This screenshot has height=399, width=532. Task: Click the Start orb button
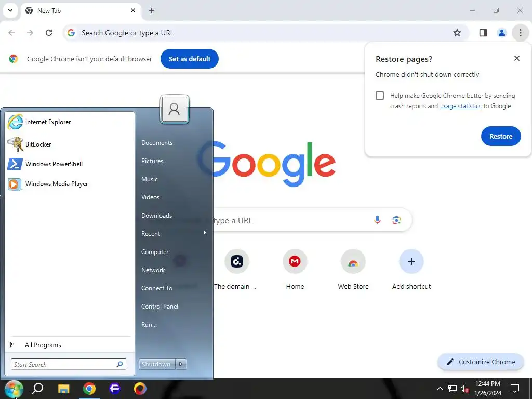coord(14,389)
